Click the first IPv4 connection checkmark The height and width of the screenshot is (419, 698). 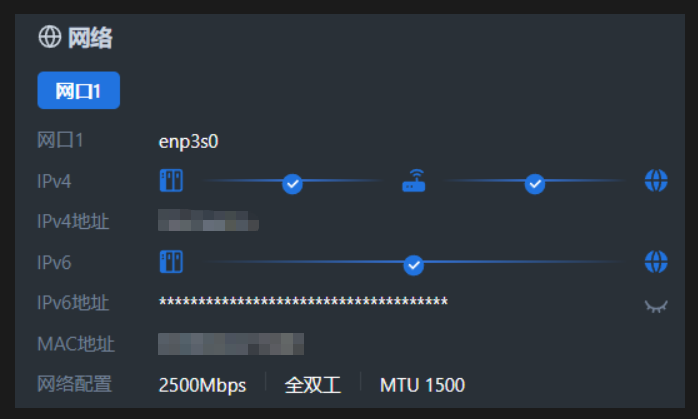292,183
